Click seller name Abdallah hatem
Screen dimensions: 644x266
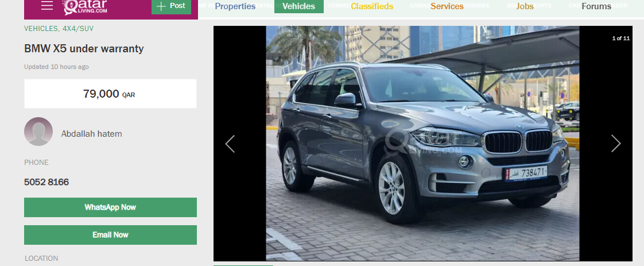pos(92,134)
